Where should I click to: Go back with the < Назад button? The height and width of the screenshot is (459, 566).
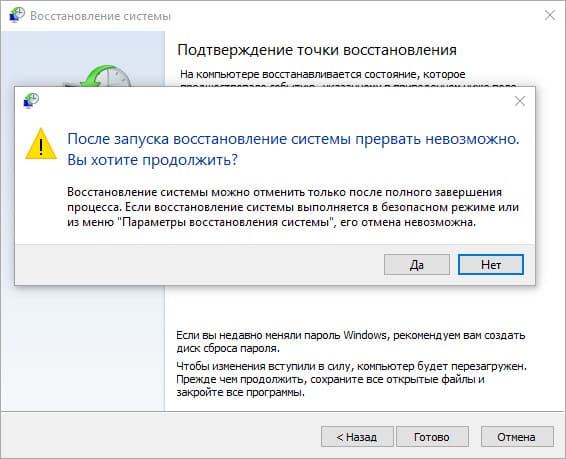point(357,437)
